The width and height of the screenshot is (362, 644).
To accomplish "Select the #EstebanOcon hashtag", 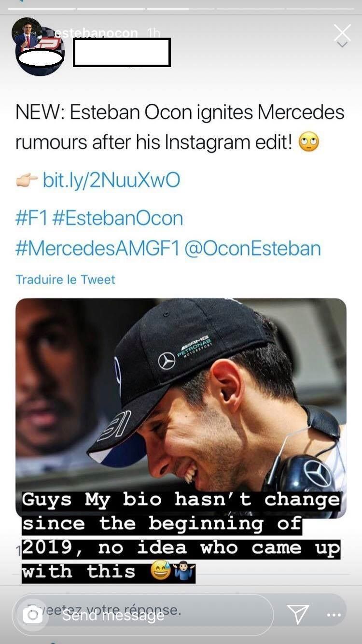I will coord(117,218).
